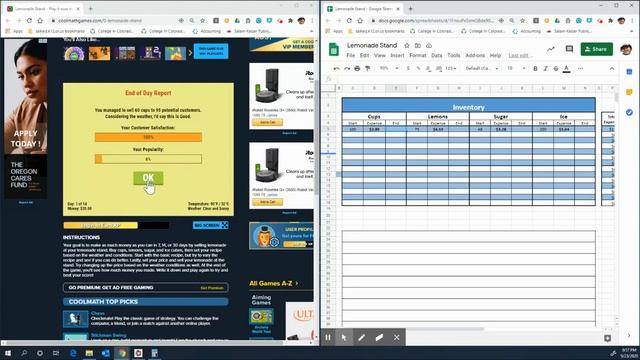Screen dimensions: 640x360
Task: Open the zoom percentage dropdown in Sheets
Action: click(x=389, y=69)
